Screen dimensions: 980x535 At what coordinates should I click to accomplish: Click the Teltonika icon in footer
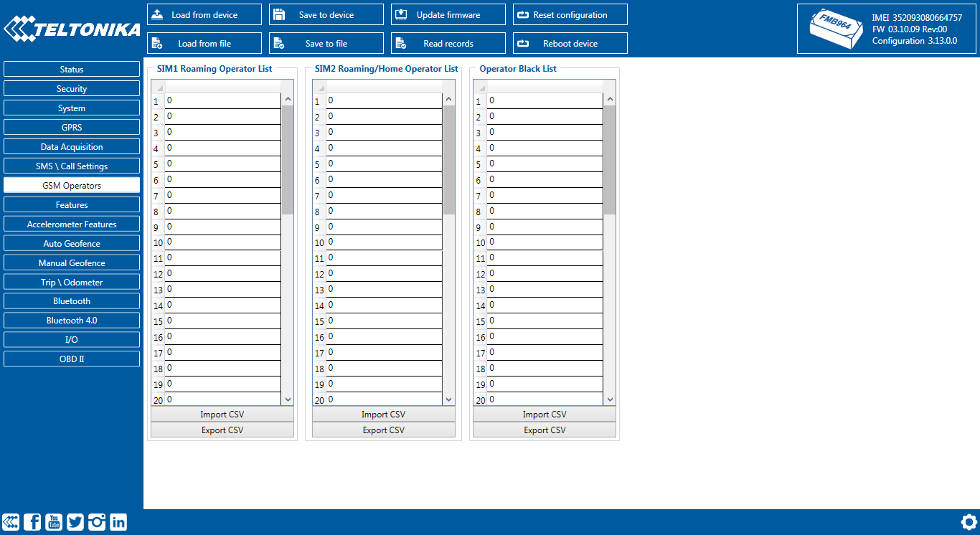pyautogui.click(x=11, y=522)
